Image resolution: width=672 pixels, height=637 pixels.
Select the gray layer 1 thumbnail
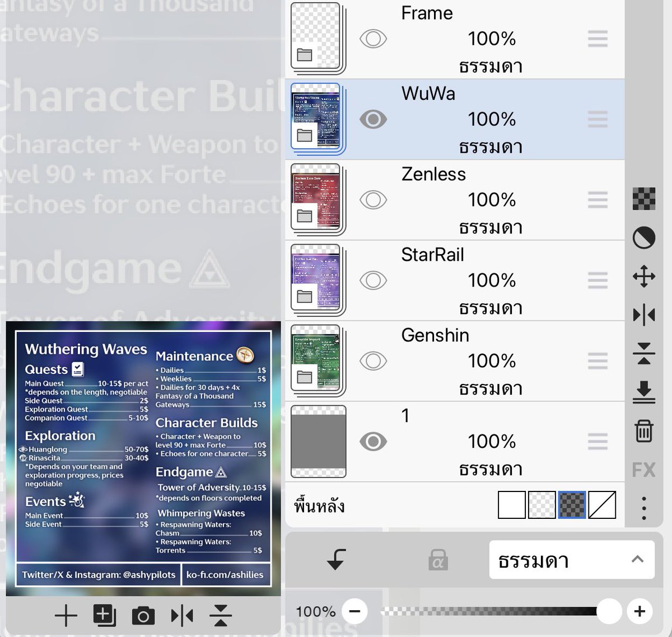pyautogui.click(x=318, y=441)
